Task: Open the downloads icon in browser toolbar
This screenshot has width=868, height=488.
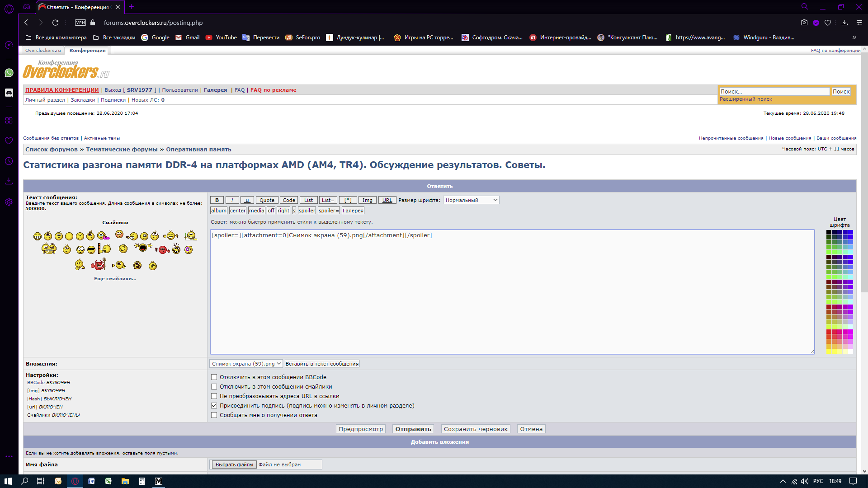Action: coord(844,23)
